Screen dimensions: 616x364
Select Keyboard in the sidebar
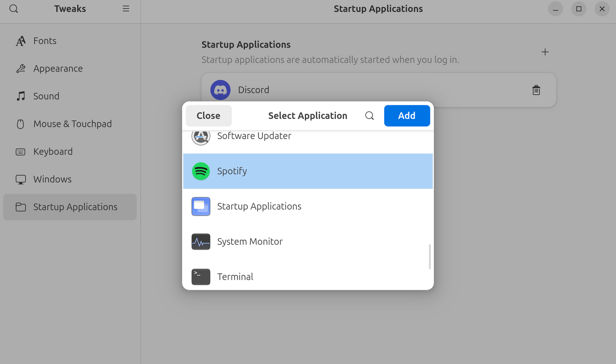(x=53, y=151)
